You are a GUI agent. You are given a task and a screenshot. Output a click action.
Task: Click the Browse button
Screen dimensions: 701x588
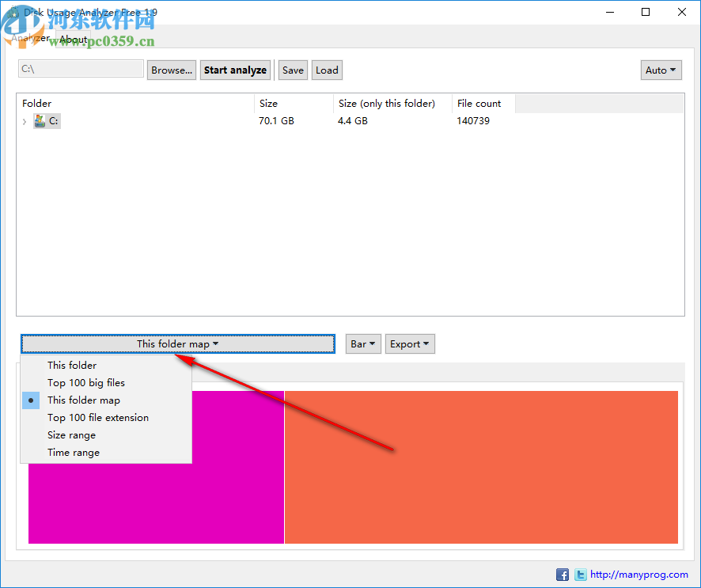(x=171, y=70)
